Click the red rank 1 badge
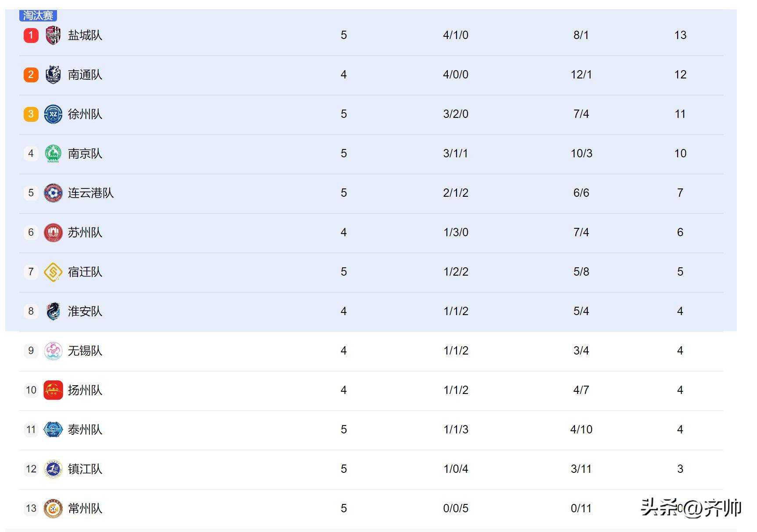Screen dimensions: 757x532 point(31,35)
